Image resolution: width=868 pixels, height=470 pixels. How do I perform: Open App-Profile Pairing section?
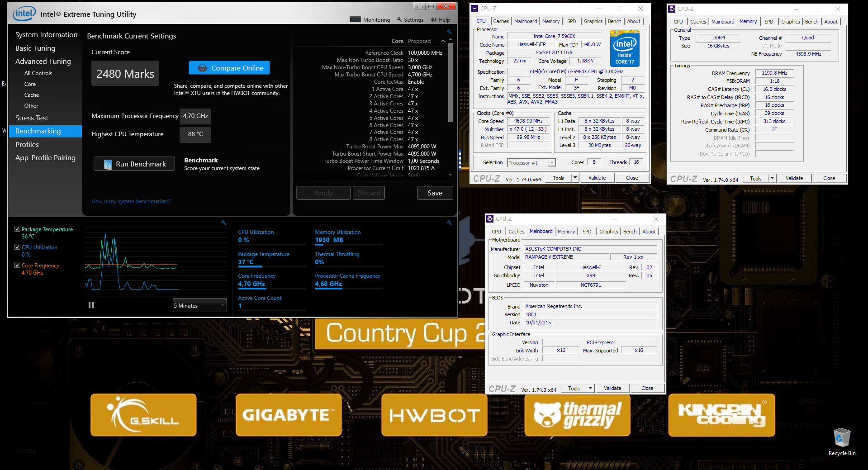[x=45, y=158]
